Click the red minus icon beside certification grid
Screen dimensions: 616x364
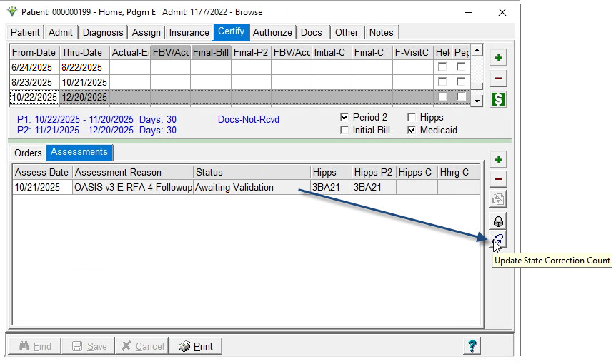(x=498, y=79)
